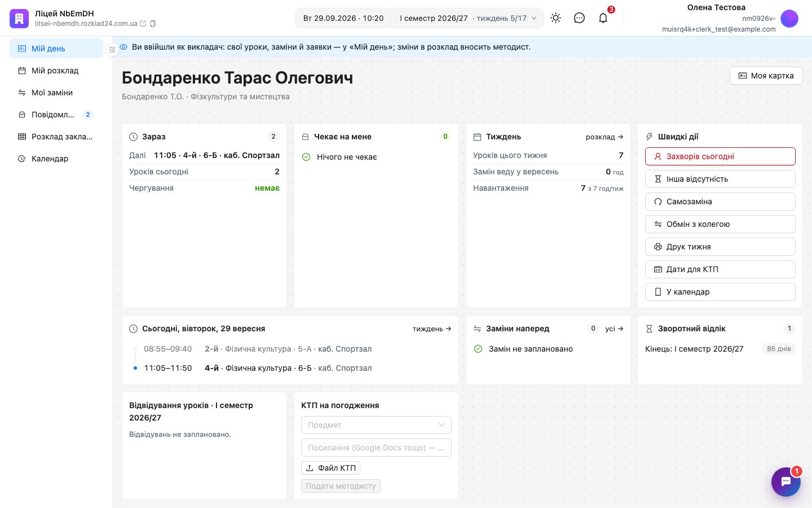The height and width of the screenshot is (508, 812).
Task: Open Повідомлення section in the sidebar
Action: click(56, 115)
